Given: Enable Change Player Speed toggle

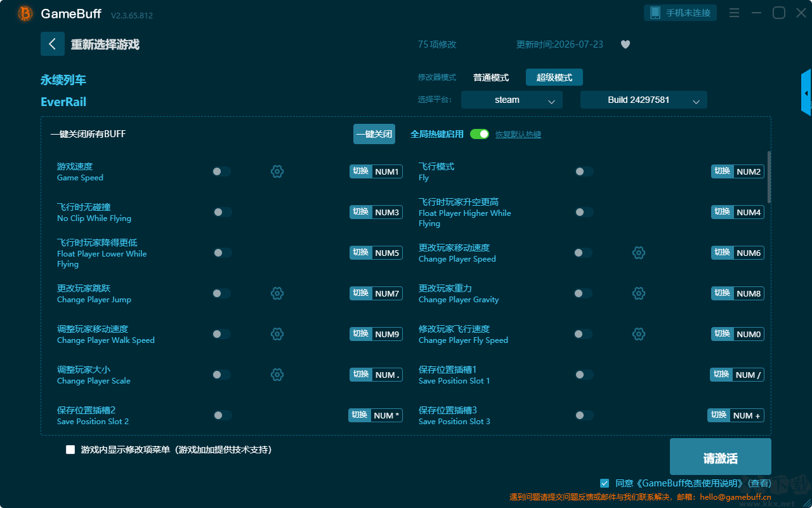Looking at the screenshot, I should tap(583, 253).
